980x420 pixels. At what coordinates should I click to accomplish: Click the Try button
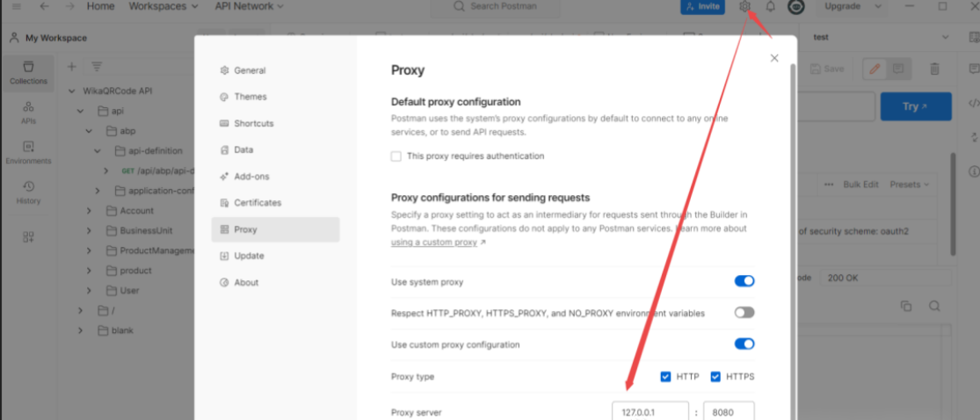(x=916, y=106)
